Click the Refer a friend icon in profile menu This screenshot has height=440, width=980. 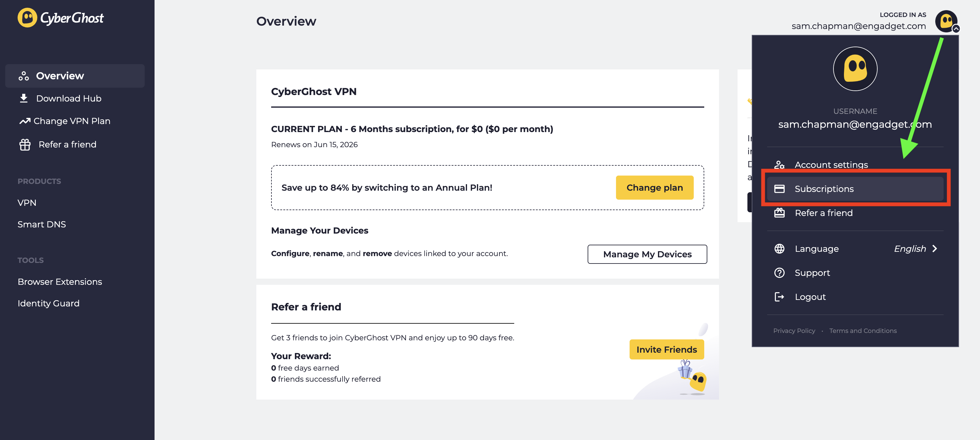(779, 213)
